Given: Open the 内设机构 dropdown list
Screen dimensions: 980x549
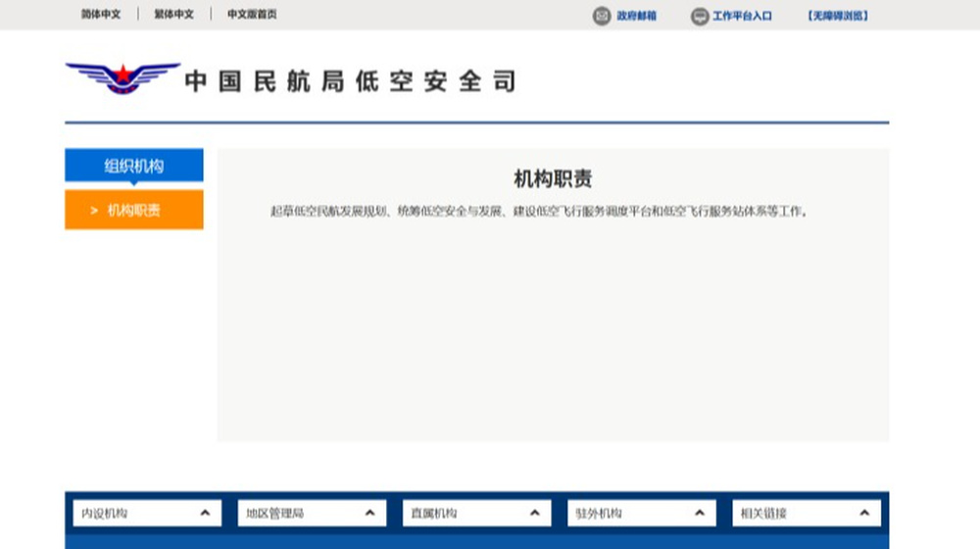Looking at the screenshot, I should click(x=148, y=514).
